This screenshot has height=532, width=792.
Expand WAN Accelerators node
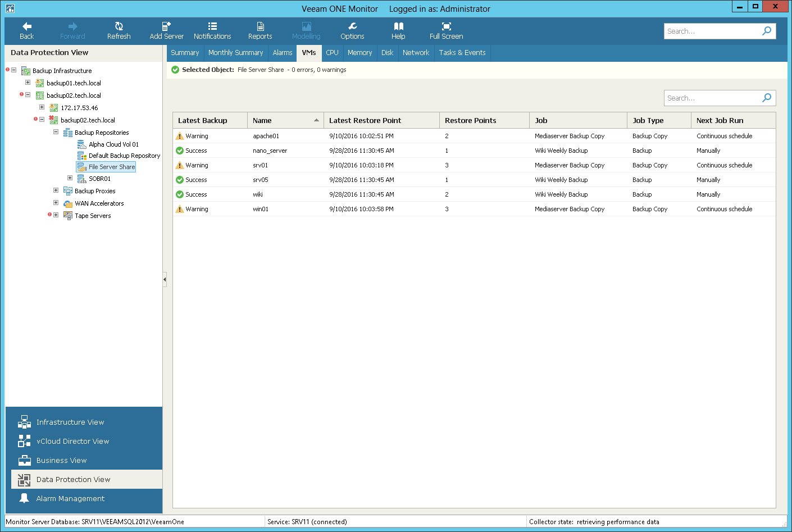point(56,203)
